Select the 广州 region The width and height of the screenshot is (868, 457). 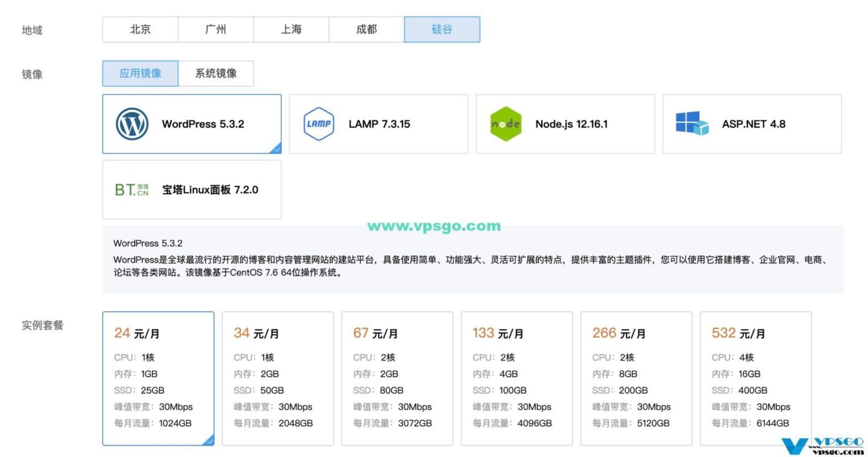pyautogui.click(x=216, y=30)
